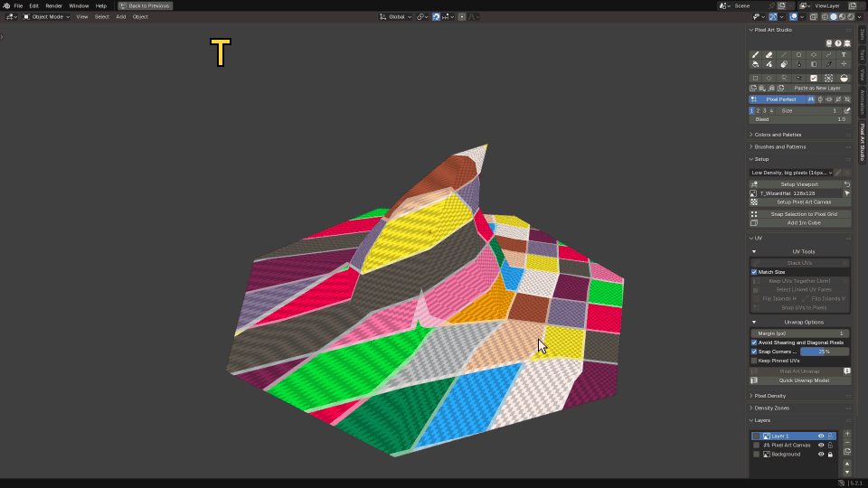This screenshot has height=488, width=868.
Task: Select the eraser tool
Action: [x=769, y=55]
